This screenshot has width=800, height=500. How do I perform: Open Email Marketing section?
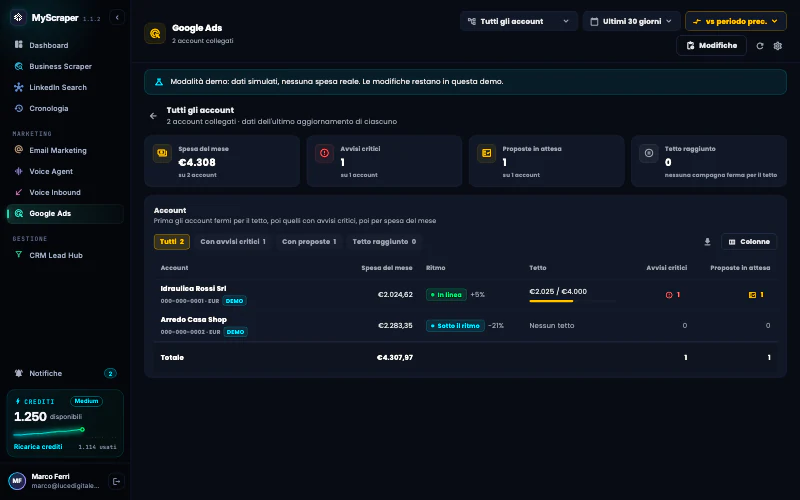[65, 150]
